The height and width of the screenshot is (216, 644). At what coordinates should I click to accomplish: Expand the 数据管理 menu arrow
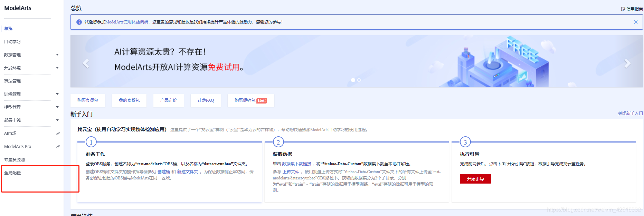pyautogui.click(x=57, y=55)
